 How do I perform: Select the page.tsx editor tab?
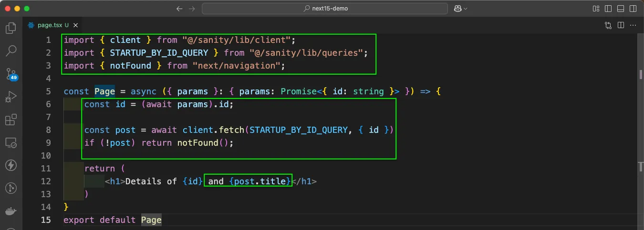click(x=53, y=25)
